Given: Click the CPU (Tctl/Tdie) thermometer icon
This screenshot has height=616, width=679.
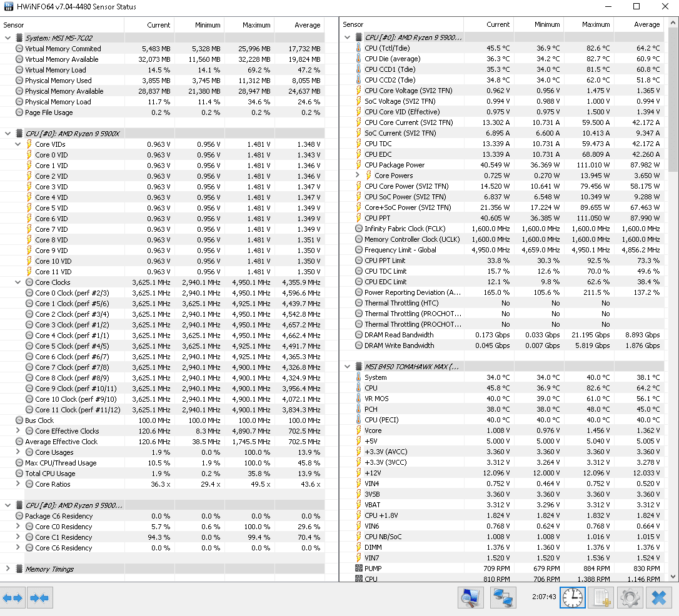Looking at the screenshot, I should [358, 48].
